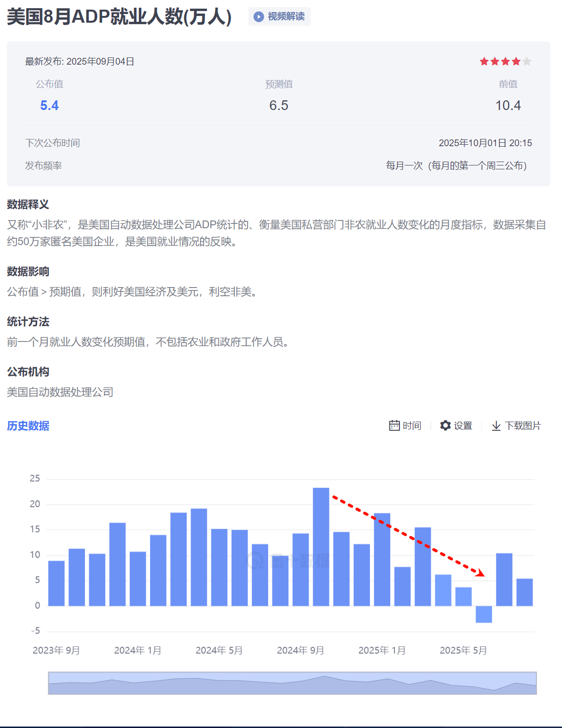The width and height of the screenshot is (562, 728).
Task: Open 下载图片 to save chart image
Action: 523,425
